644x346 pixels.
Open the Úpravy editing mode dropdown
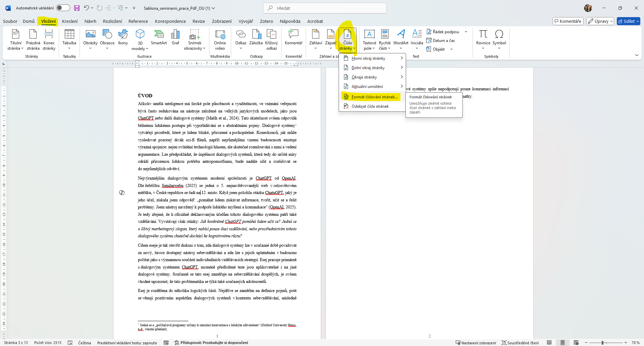pyautogui.click(x=600, y=21)
